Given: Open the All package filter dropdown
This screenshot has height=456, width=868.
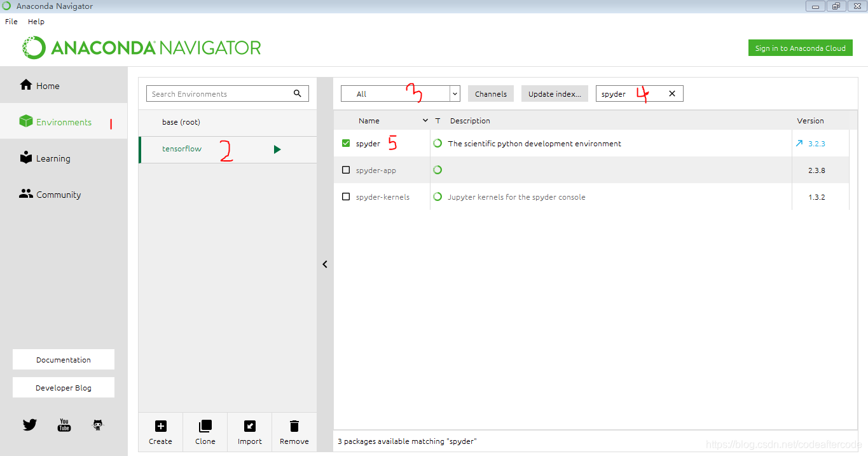Looking at the screenshot, I should click(x=401, y=93).
